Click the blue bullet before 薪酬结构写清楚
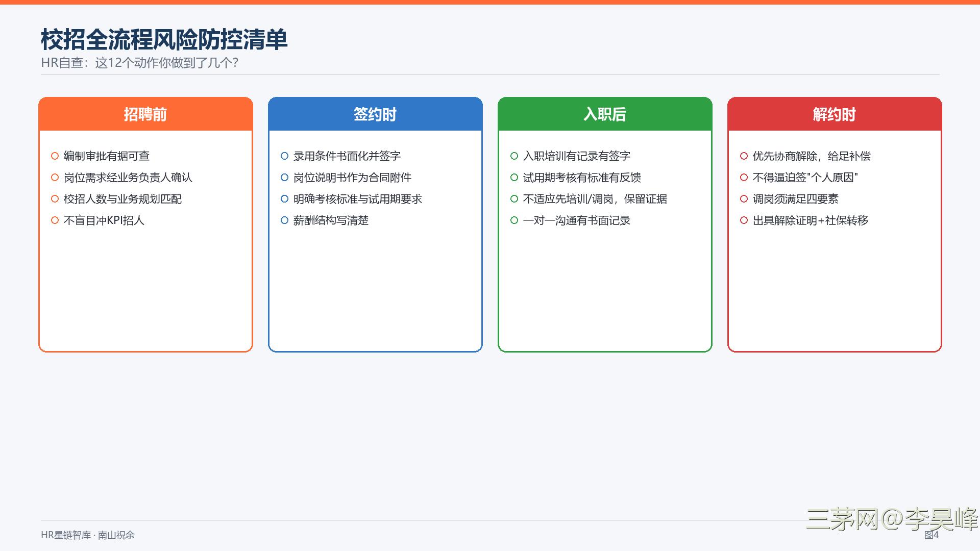 (284, 220)
